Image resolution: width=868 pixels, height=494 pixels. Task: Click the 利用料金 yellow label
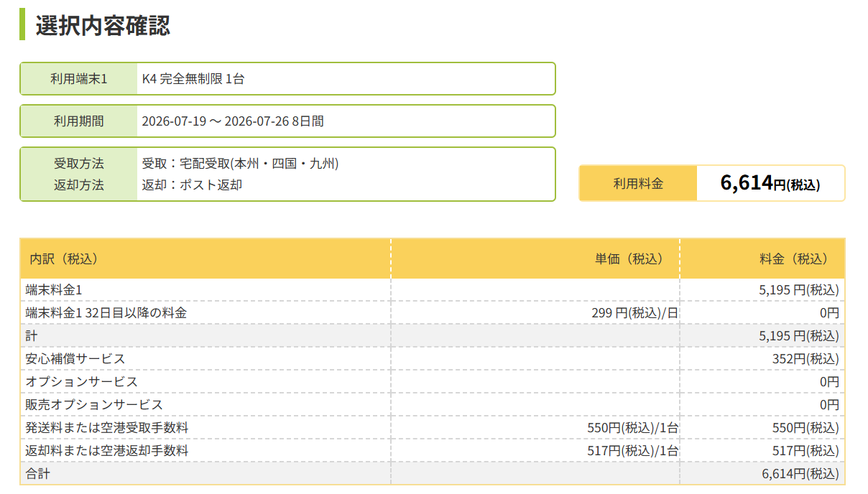click(638, 183)
